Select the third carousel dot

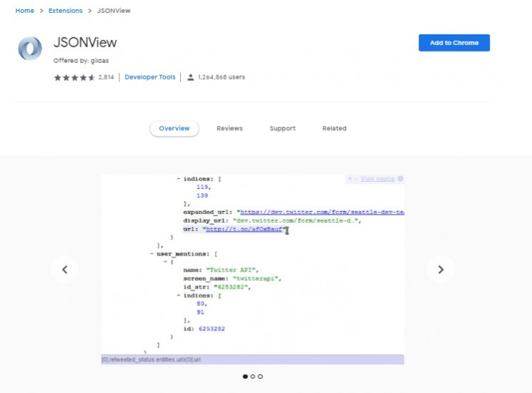click(260, 377)
